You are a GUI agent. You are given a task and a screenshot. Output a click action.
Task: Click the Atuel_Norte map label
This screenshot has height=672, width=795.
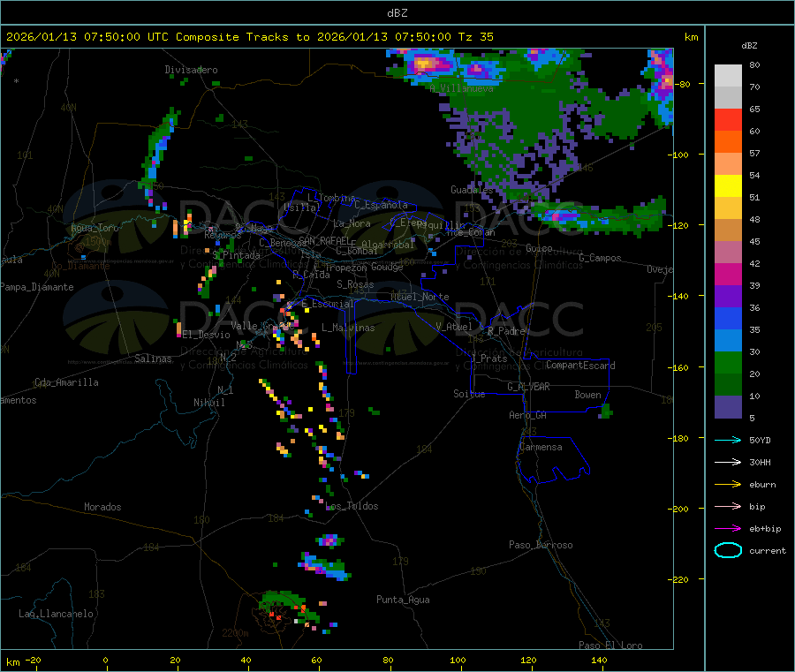(420, 297)
